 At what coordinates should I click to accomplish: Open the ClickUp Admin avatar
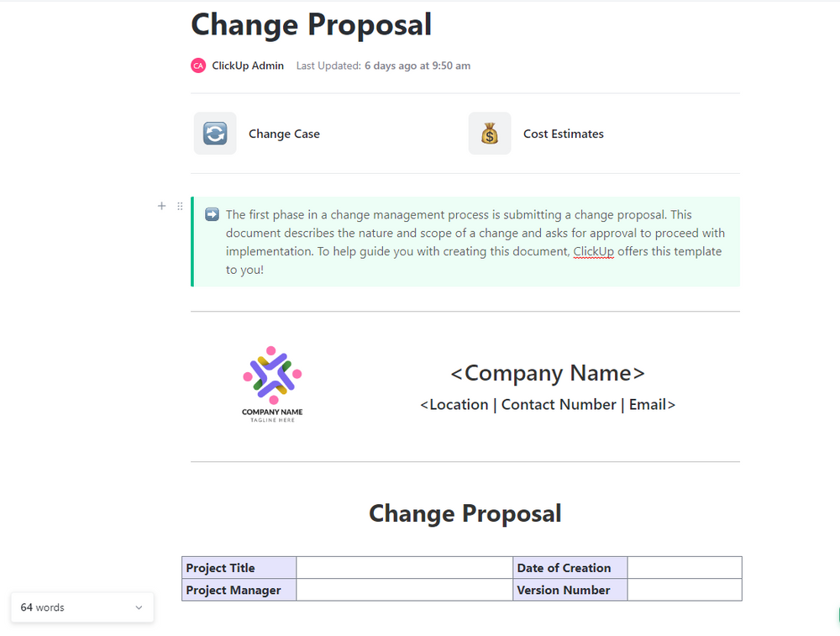(x=197, y=65)
